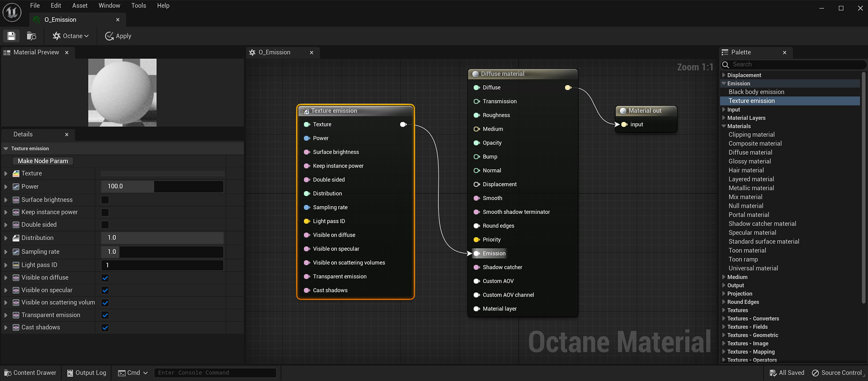
Task: Click the Displacement input pin on Diffuse material
Action: point(477,184)
